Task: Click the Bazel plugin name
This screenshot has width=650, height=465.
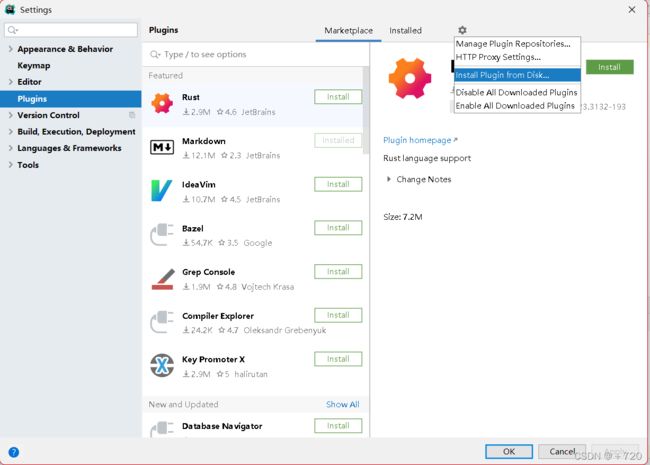Action: (x=193, y=229)
